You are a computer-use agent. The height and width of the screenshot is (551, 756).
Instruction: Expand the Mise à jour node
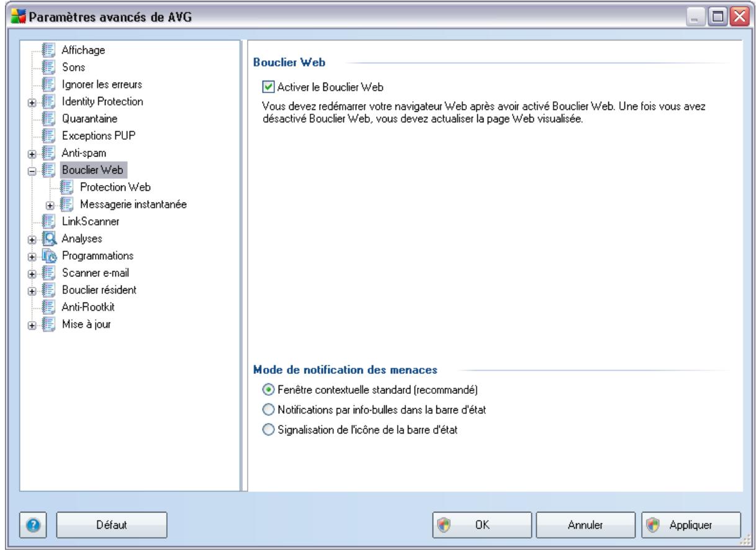click(30, 324)
